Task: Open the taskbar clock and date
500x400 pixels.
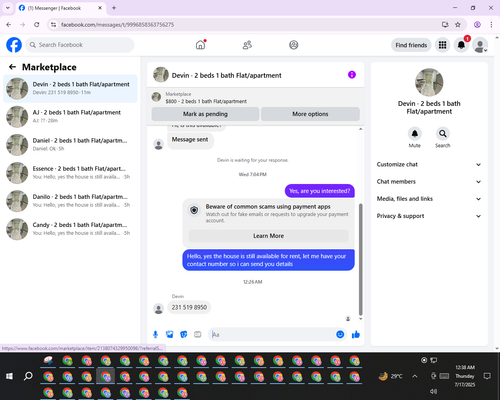Action: tap(465, 376)
